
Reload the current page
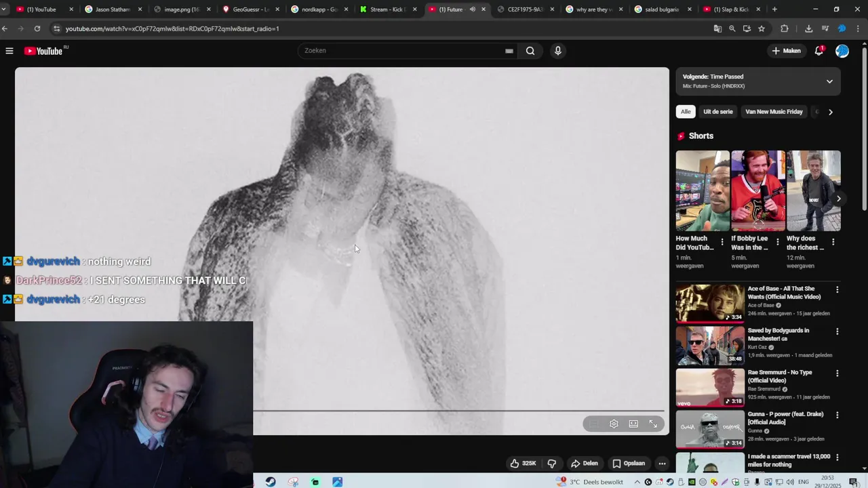pyautogui.click(x=37, y=28)
